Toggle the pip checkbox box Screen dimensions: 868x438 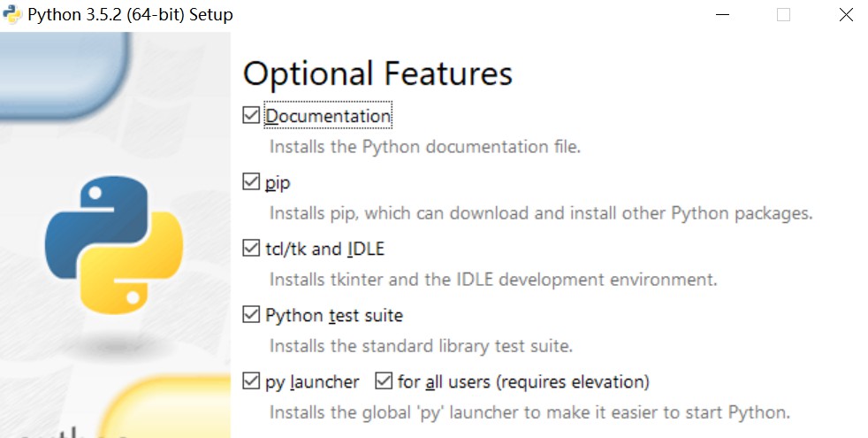coord(251,182)
